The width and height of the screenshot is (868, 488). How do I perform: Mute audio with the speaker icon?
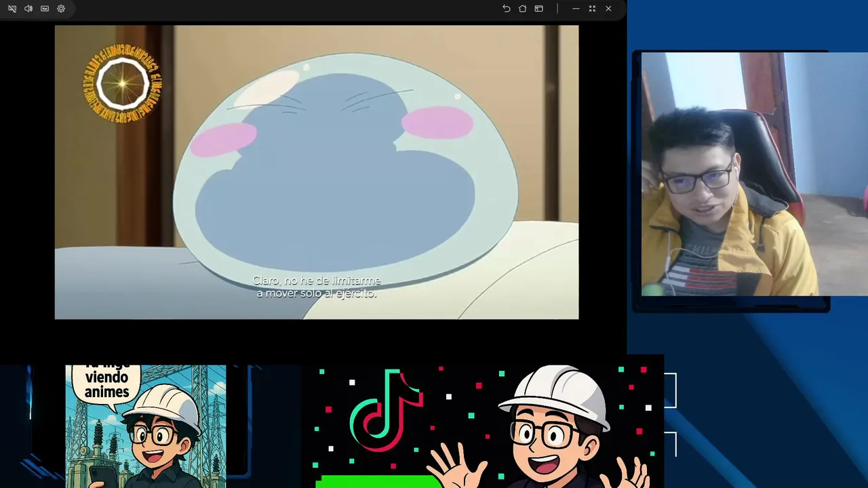point(28,9)
